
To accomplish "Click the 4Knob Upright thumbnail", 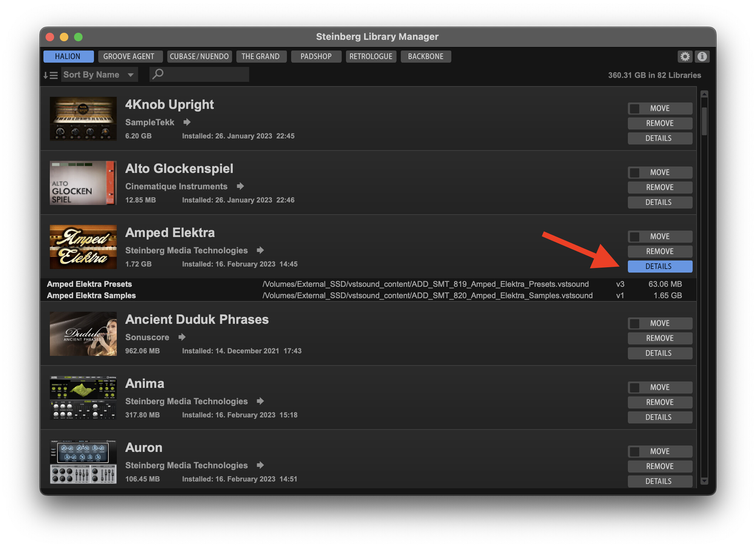I will (83, 118).
